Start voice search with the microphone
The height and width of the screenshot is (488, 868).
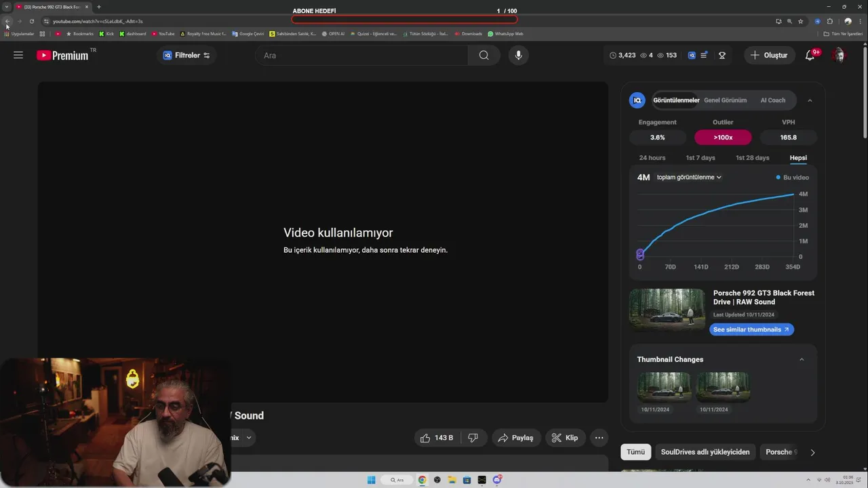pyautogui.click(x=518, y=56)
